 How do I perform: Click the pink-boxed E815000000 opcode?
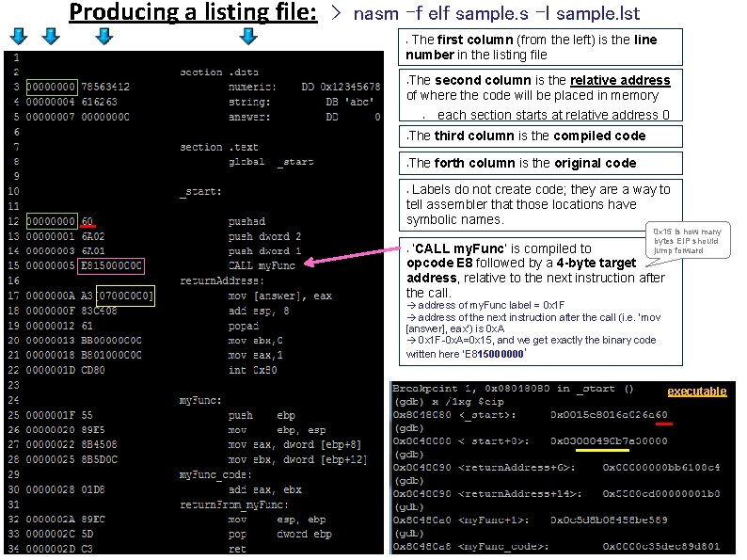[x=111, y=266]
